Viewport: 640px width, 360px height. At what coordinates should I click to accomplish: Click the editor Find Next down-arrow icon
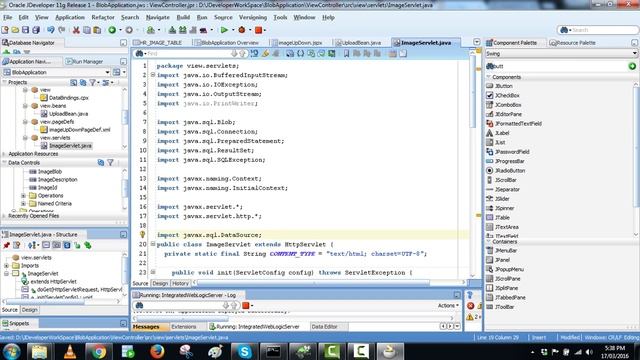[234, 53]
